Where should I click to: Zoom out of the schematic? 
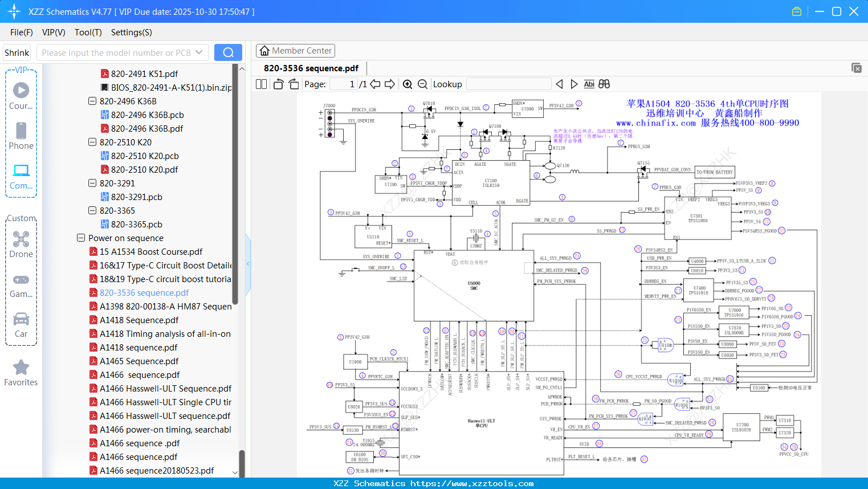422,84
